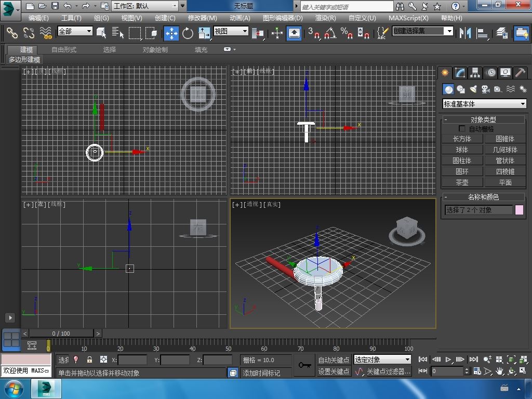This screenshot has height=399, width=532.
Task: Open the application menu logo dropdown
Action: pyautogui.click(x=10, y=9)
